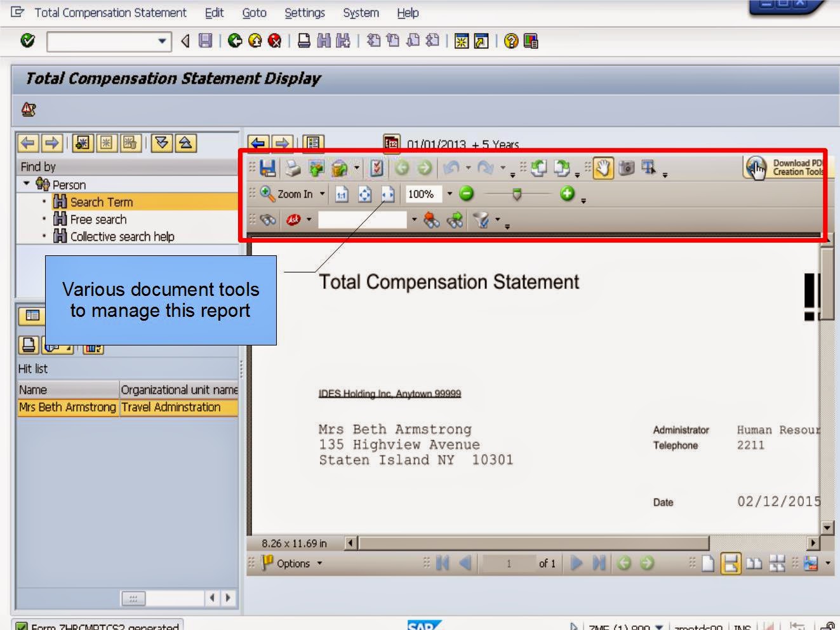Open Find using the binoculars icon

coord(267,218)
